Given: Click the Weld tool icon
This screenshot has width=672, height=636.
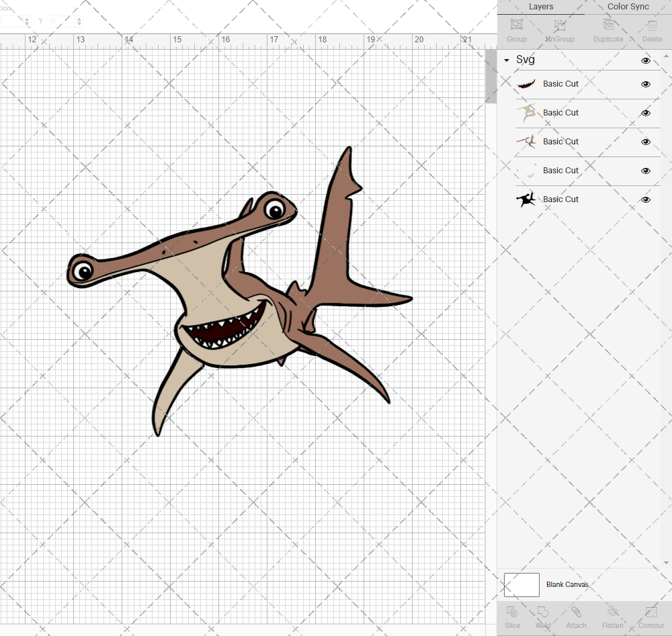Looking at the screenshot, I should coord(542,612).
